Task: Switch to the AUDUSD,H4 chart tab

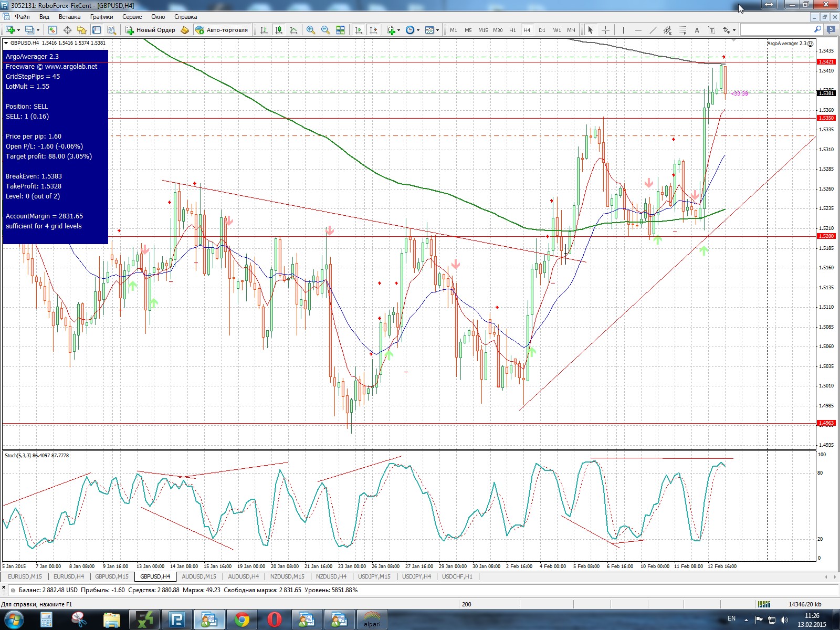Action: [x=243, y=576]
